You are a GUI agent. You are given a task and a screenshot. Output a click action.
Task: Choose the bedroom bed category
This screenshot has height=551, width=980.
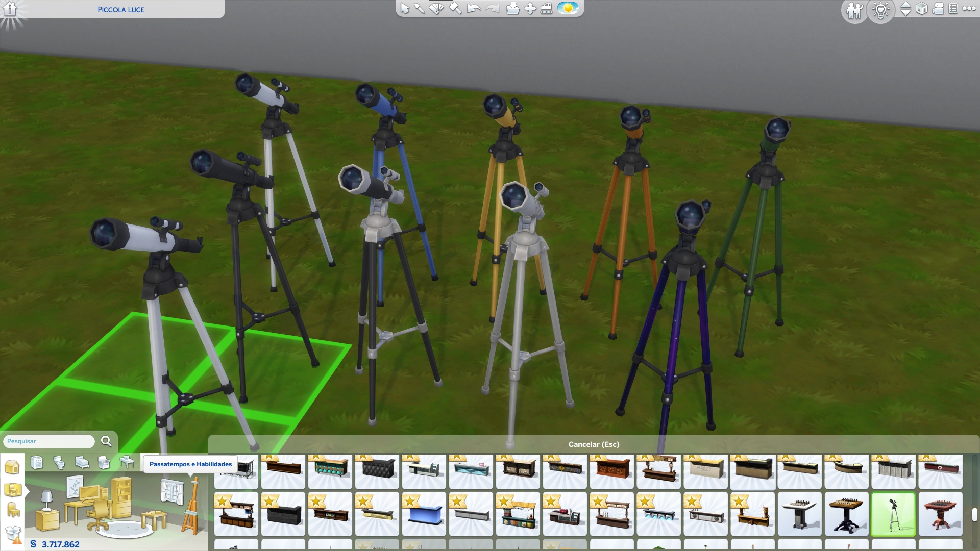pyautogui.click(x=82, y=462)
